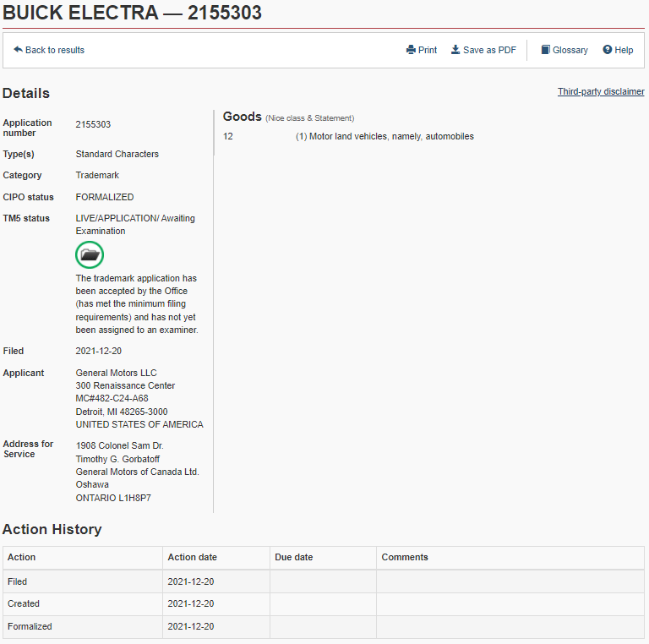Click the Glossary book icon
Screen dimensions: 649x644
tap(546, 50)
